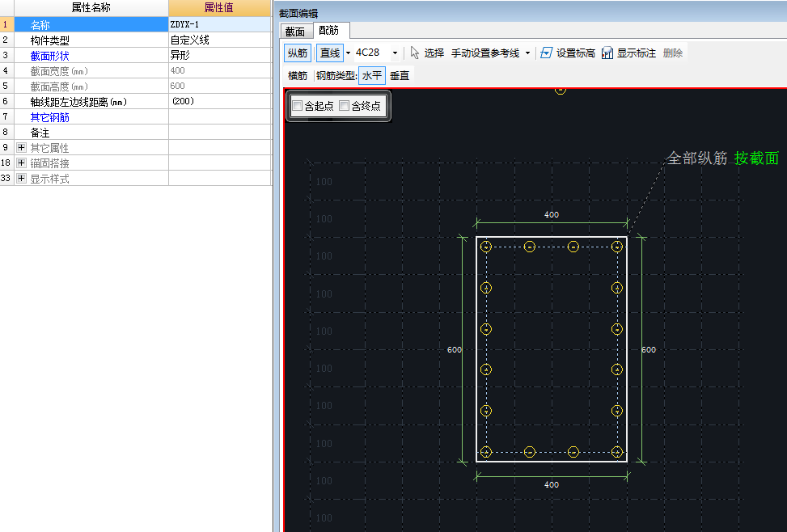The image size is (787, 532).
Task: Toggle the 水平 rebar type option
Action: pyautogui.click(x=372, y=76)
